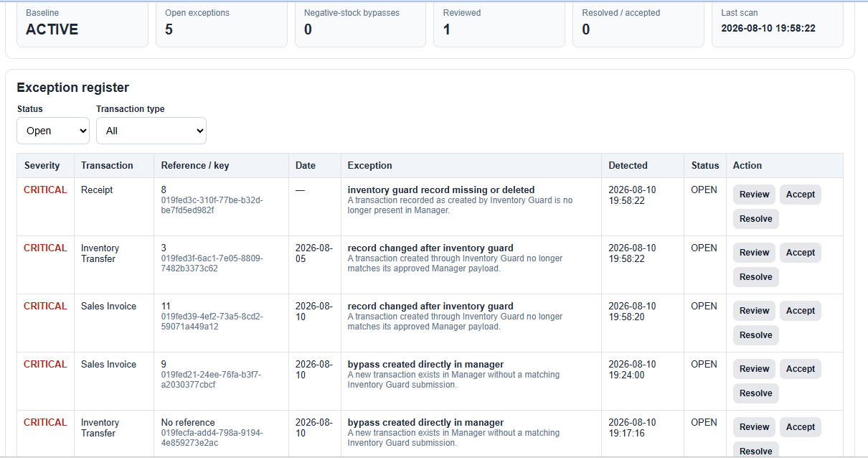Click key 019fecfa-add4-798a-9194-4e859273e2ac
This screenshot has height=458, width=868.
[212, 438]
